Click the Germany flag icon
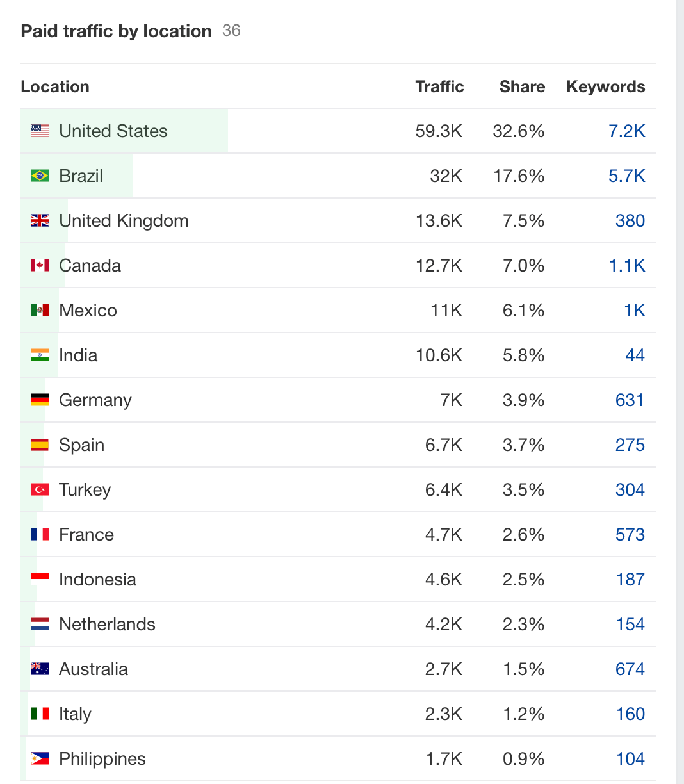684x784 pixels. click(39, 400)
